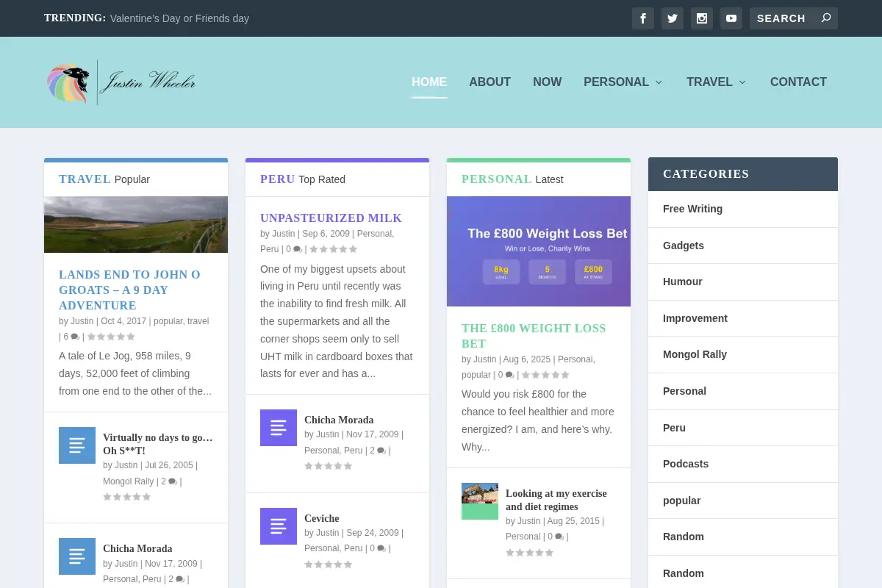Screen dimensions: 882x588
Task: Click comment bubble on exercise and diet post
Action: click(559, 537)
